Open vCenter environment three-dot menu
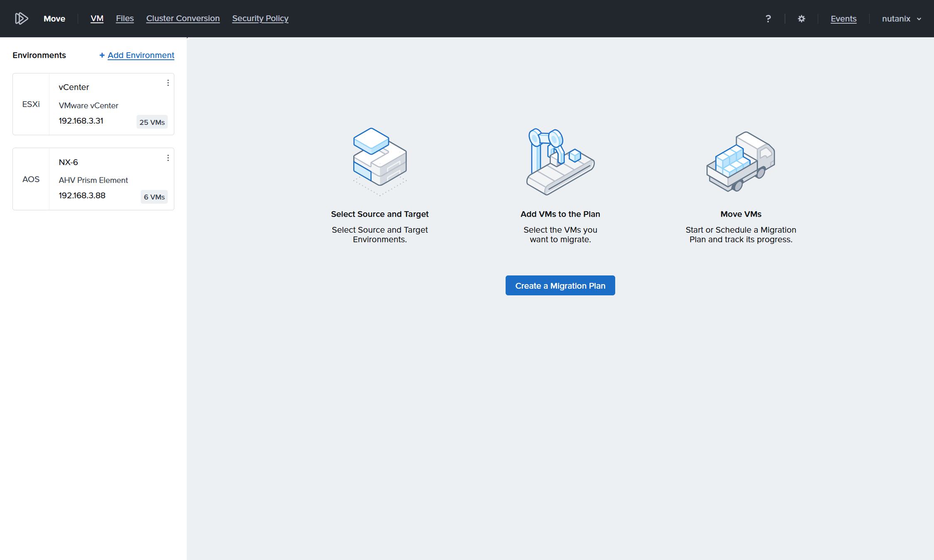 coord(168,83)
